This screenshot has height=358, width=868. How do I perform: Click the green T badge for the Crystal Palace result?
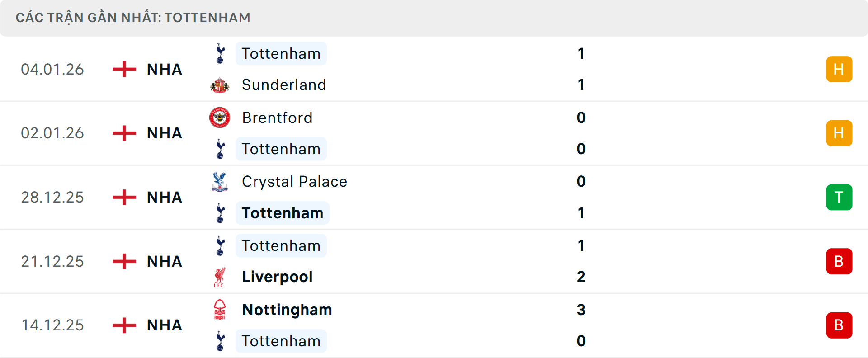click(x=840, y=197)
